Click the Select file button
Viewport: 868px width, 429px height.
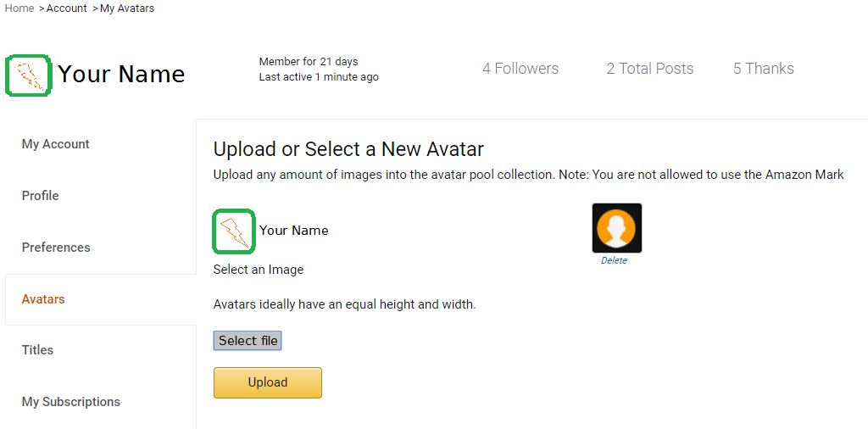pyautogui.click(x=248, y=341)
